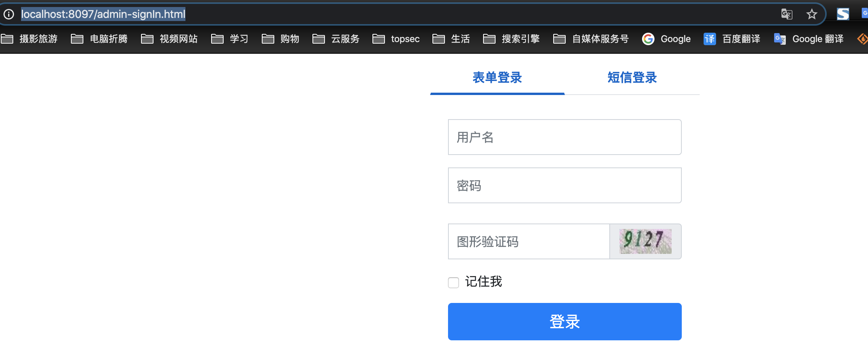This screenshot has height=352, width=868.
Task: Click the page info icon in address bar
Action: tap(9, 14)
